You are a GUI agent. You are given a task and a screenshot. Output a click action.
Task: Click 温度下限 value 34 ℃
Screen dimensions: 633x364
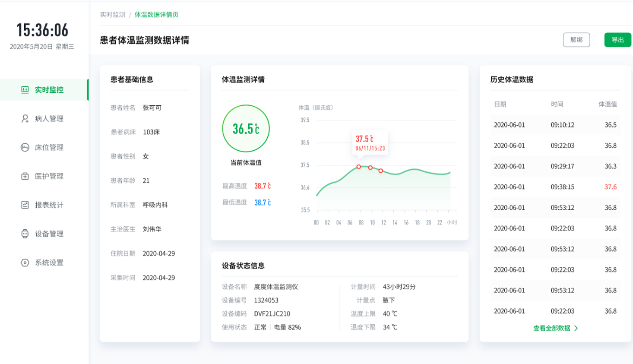pos(390,327)
